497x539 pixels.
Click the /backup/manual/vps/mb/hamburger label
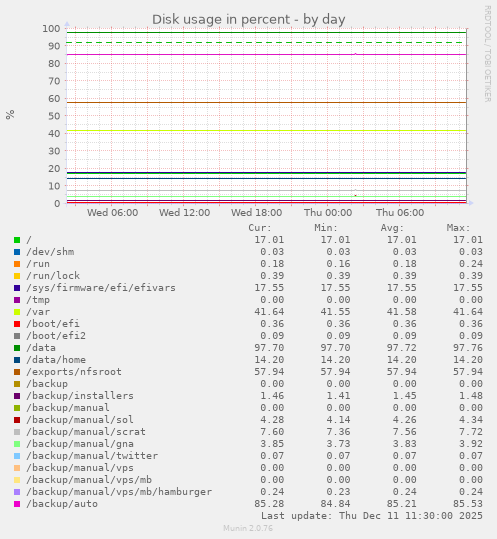click(119, 492)
